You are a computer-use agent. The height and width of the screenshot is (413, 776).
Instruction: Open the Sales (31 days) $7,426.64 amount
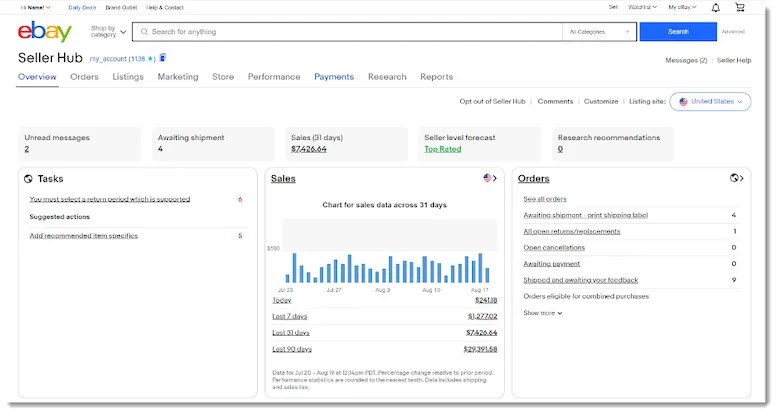point(309,149)
